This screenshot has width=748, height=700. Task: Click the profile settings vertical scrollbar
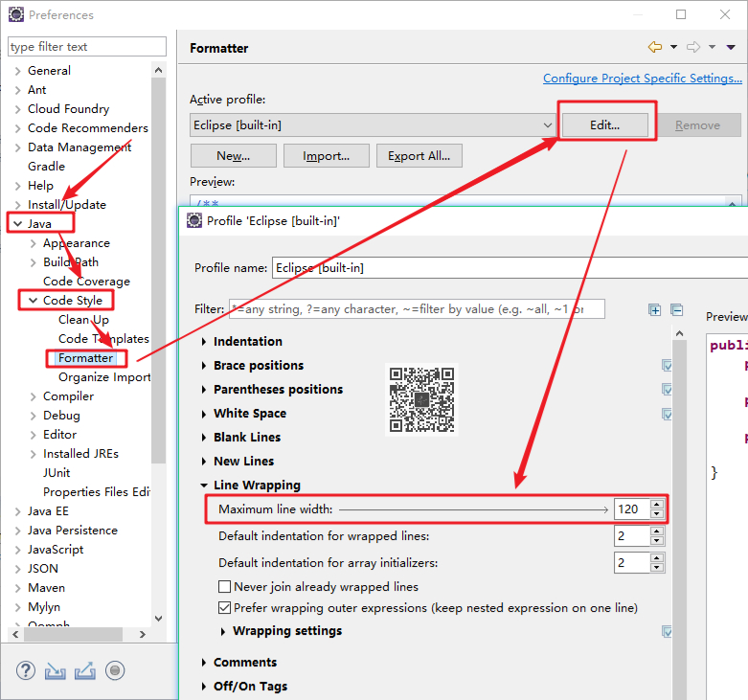click(x=679, y=520)
